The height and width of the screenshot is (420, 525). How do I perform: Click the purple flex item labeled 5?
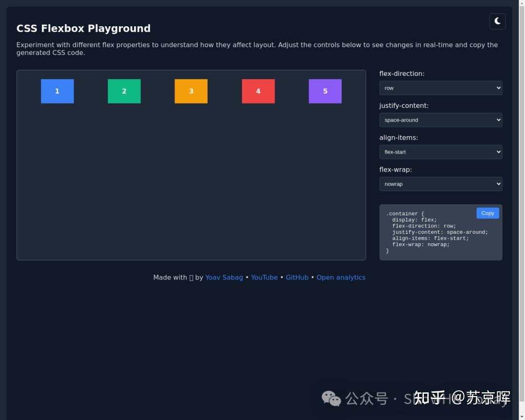(x=325, y=91)
